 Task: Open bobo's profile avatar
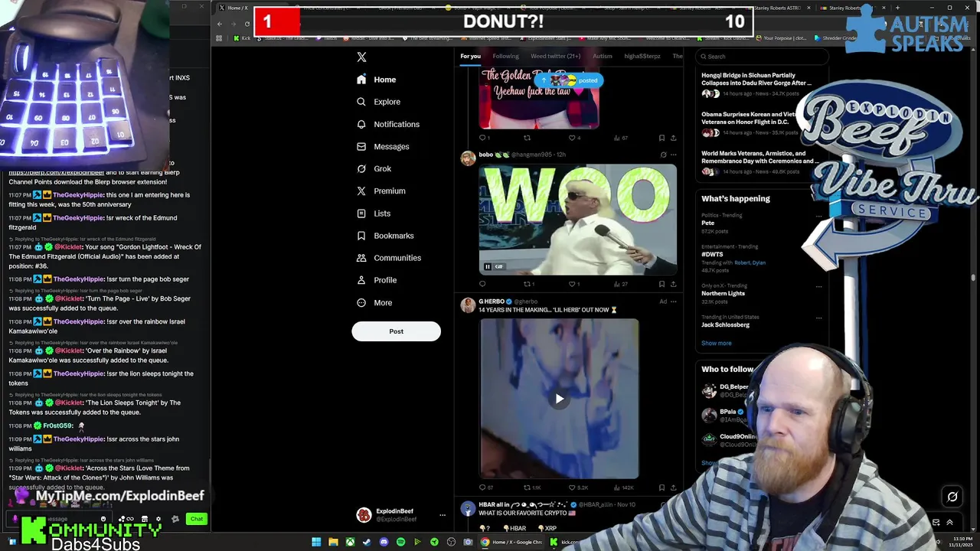pyautogui.click(x=467, y=158)
